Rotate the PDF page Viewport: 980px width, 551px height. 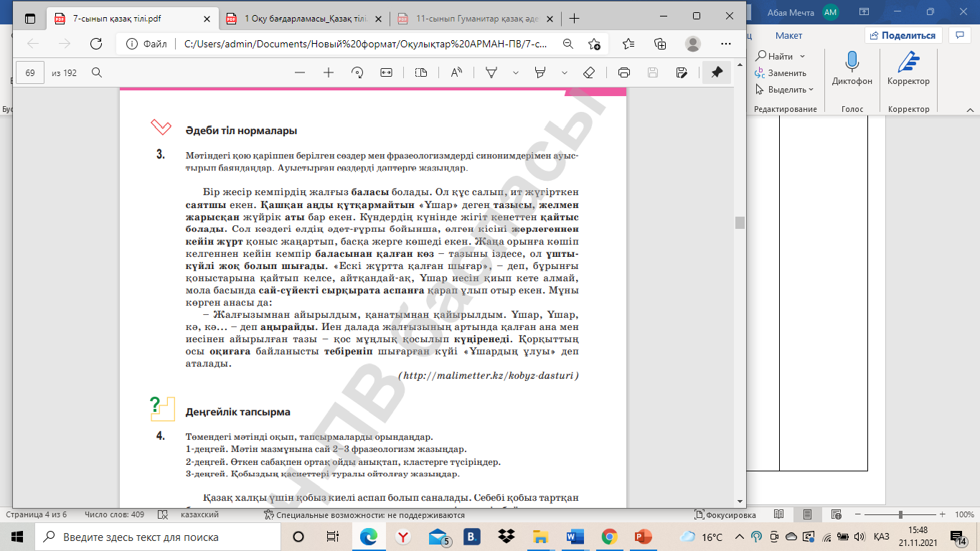coord(357,72)
